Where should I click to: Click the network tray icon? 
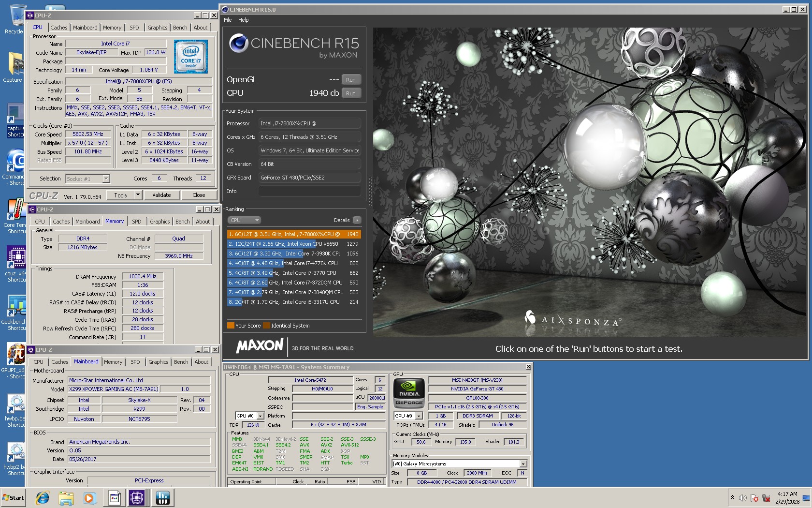click(x=766, y=498)
